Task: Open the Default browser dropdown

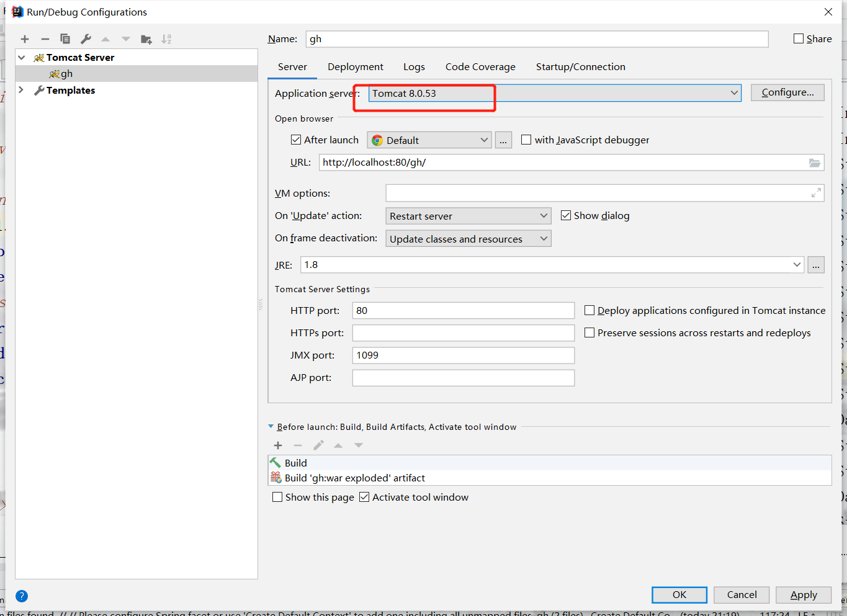Action: coord(429,140)
